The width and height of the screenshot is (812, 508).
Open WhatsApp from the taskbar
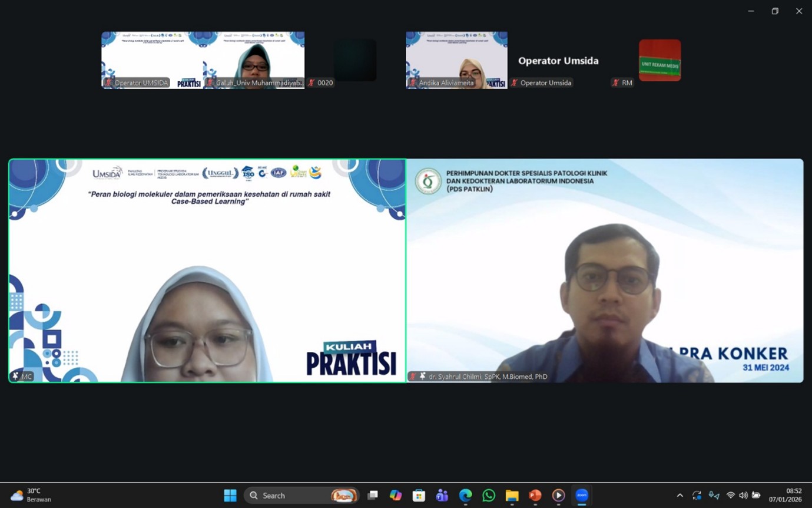click(489, 496)
